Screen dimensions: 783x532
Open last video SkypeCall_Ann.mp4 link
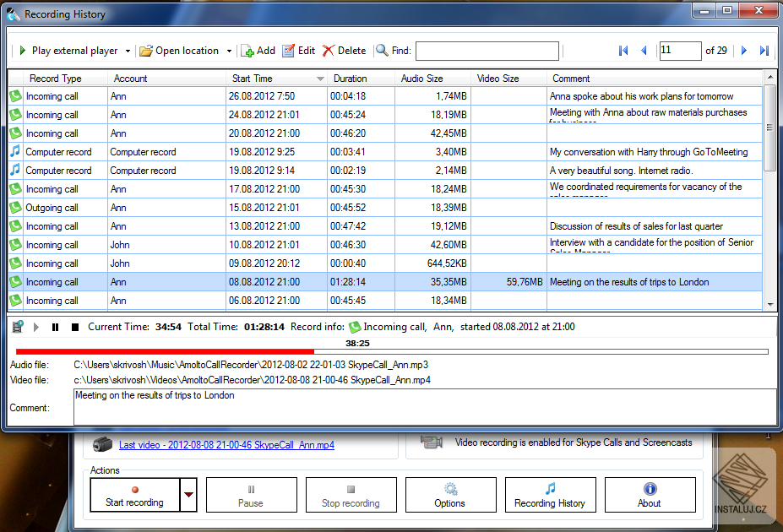[x=226, y=444]
